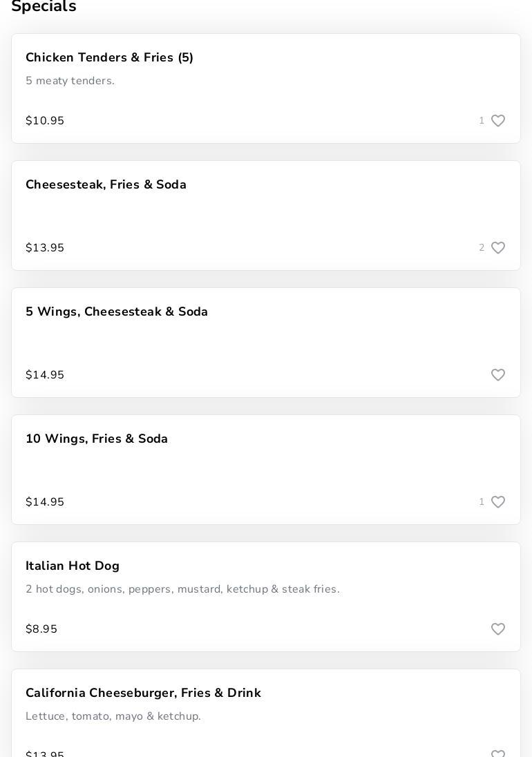
Task: Click the '5 meaty tenders.' description
Action: point(70,82)
